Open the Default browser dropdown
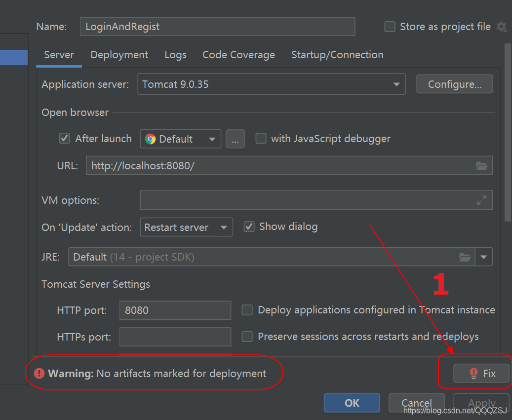Screen dimensions: 512x420 pos(181,139)
